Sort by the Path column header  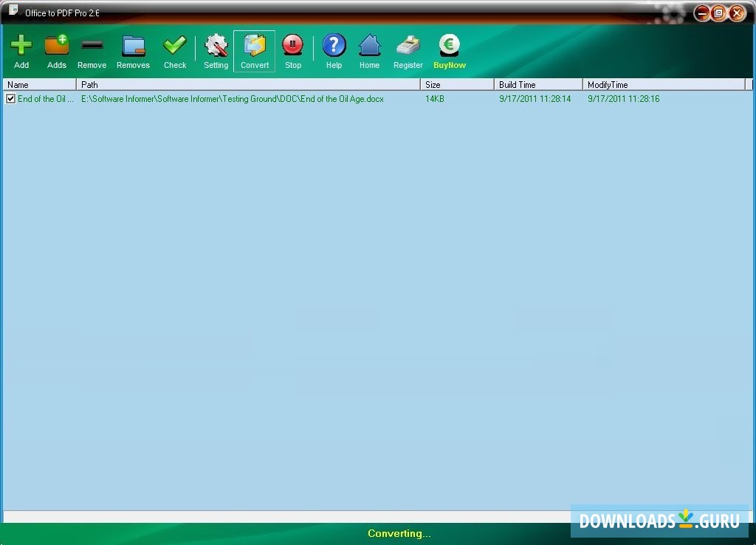(248, 84)
